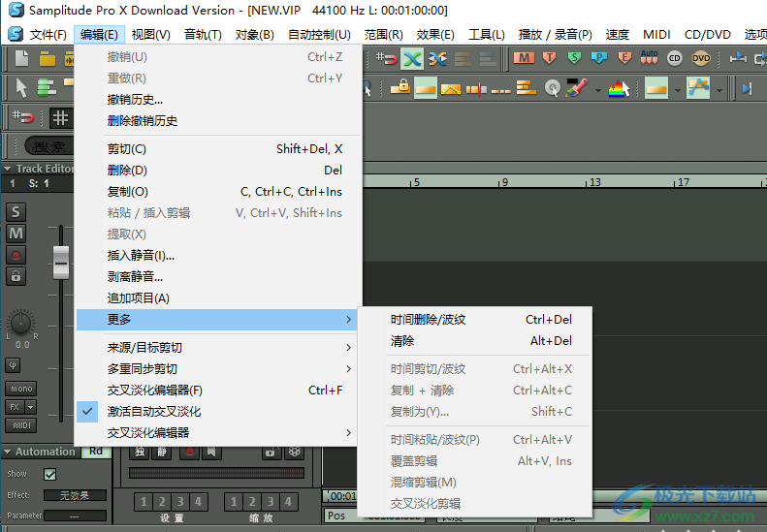The width and height of the screenshot is (767, 532).
Task: Select 时间删除/波纹 in the submenu
Action: (475, 320)
